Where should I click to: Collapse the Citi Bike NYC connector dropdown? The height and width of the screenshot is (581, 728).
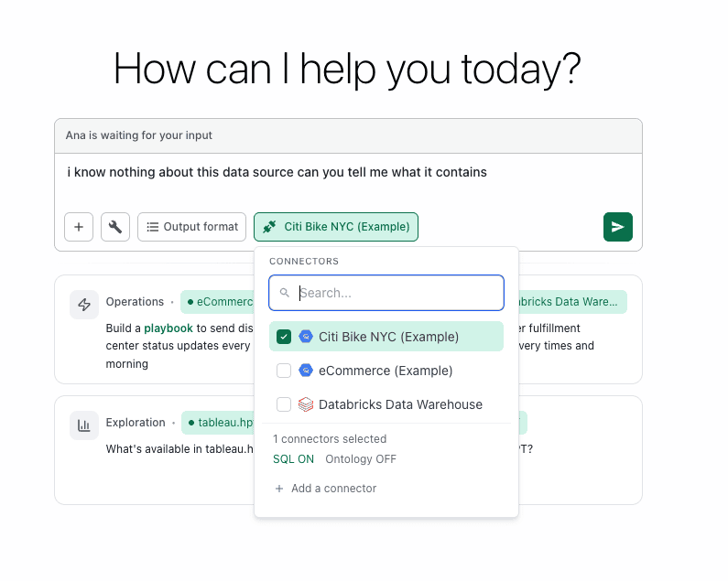[336, 227]
